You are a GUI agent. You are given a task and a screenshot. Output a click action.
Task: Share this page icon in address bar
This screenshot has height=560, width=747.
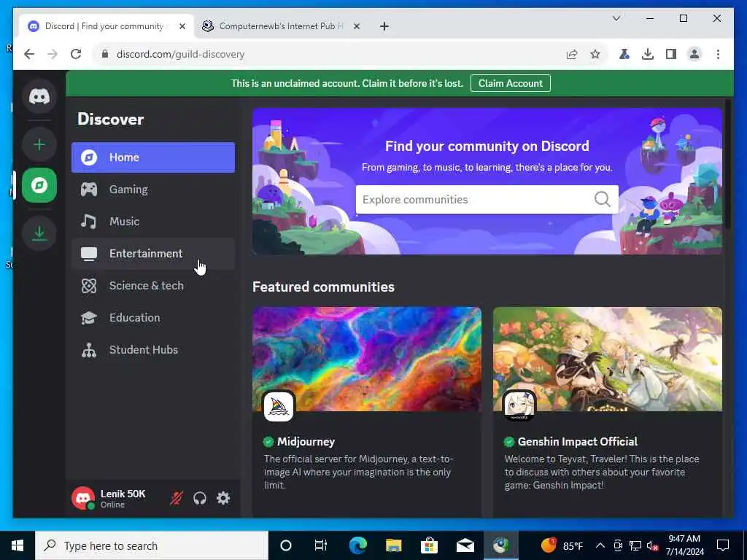[572, 54]
